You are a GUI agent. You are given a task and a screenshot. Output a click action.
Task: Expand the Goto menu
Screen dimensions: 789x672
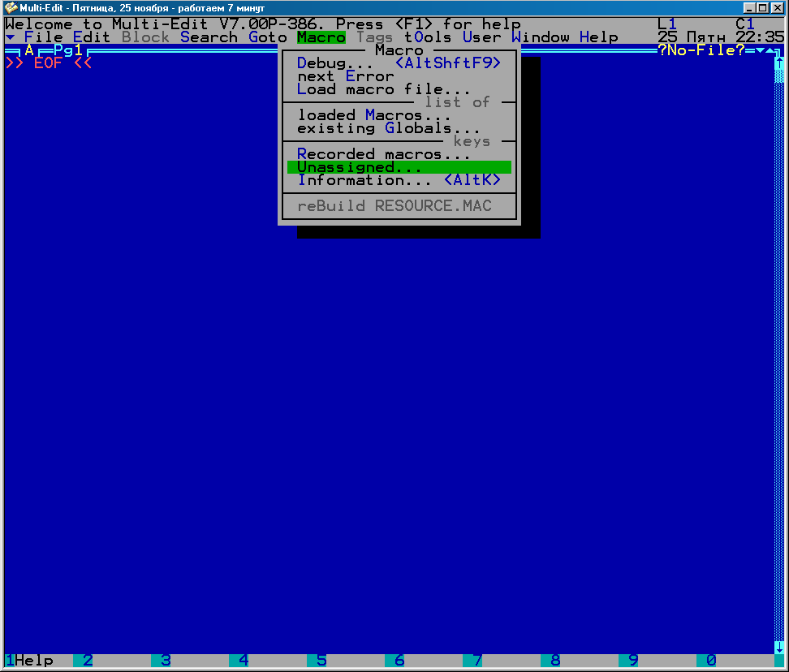tap(268, 37)
